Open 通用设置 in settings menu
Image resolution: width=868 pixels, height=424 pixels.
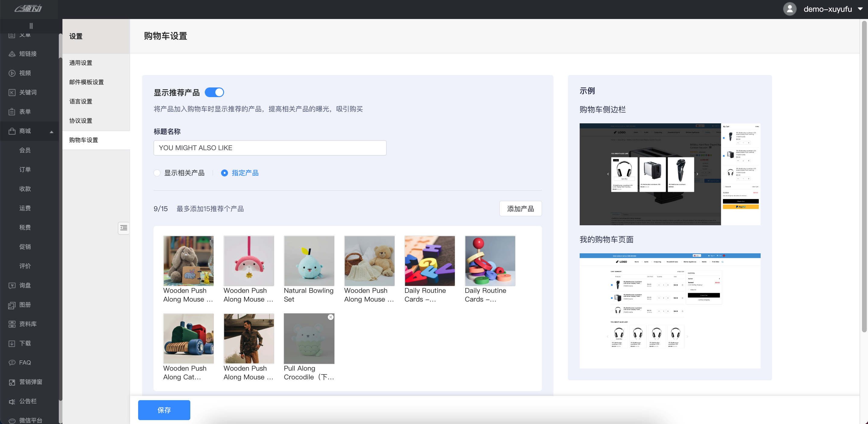click(x=81, y=63)
